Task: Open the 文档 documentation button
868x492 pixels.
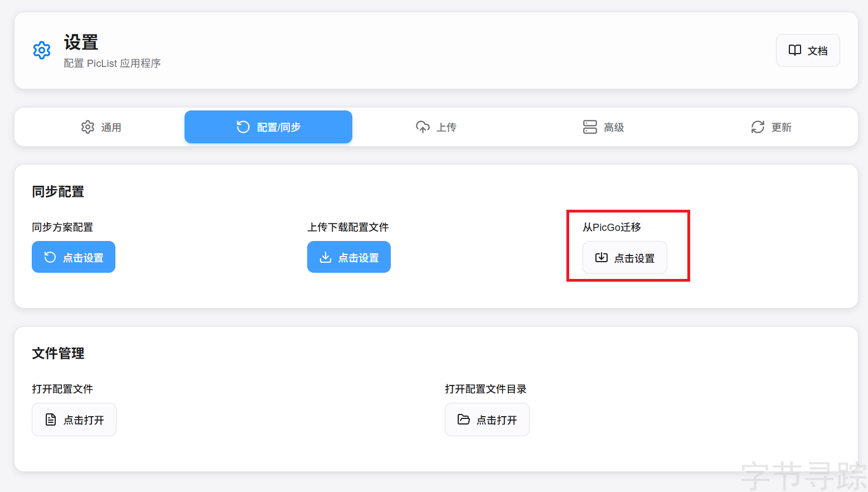Action: (x=808, y=51)
